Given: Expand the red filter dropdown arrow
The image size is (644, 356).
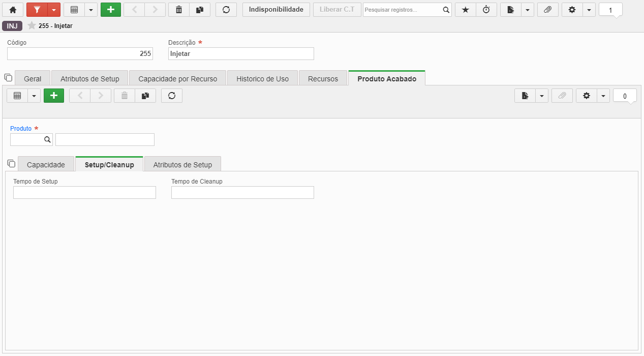Looking at the screenshot, I should [54, 10].
